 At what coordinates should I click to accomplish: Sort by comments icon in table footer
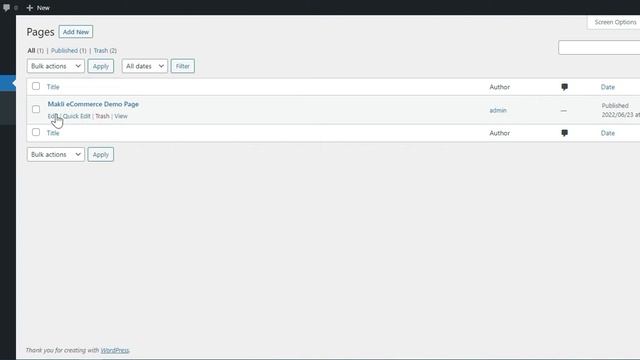[x=564, y=133]
